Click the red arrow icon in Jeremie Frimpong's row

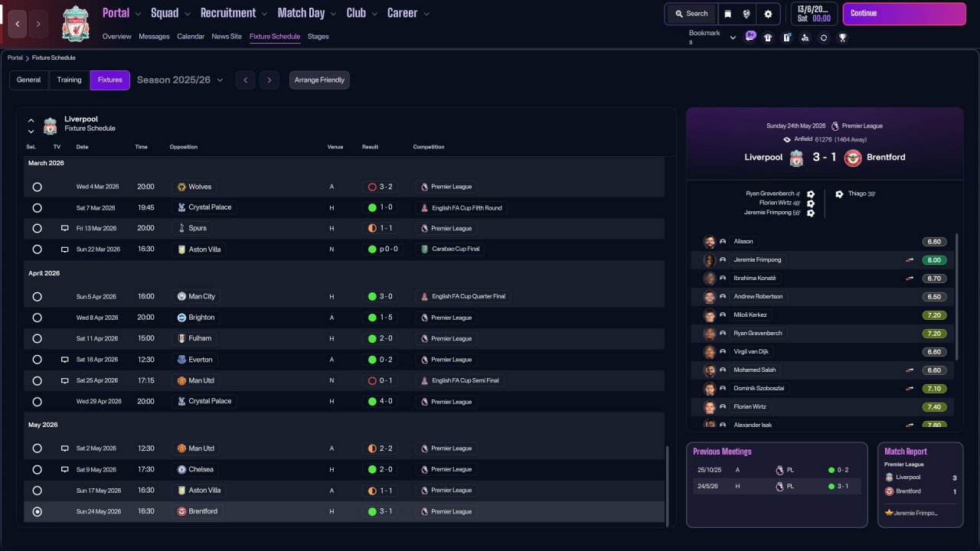pyautogui.click(x=910, y=260)
